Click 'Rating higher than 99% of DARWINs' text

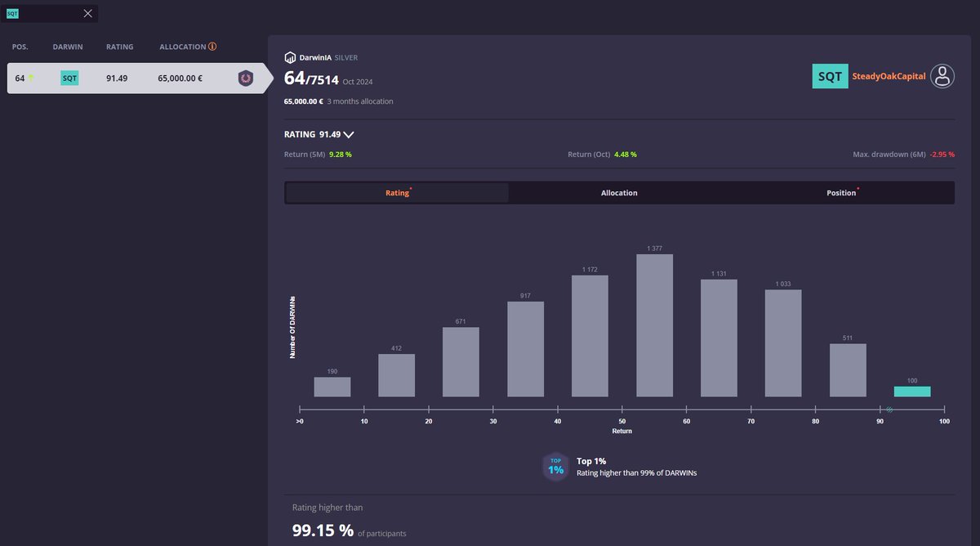pos(637,472)
